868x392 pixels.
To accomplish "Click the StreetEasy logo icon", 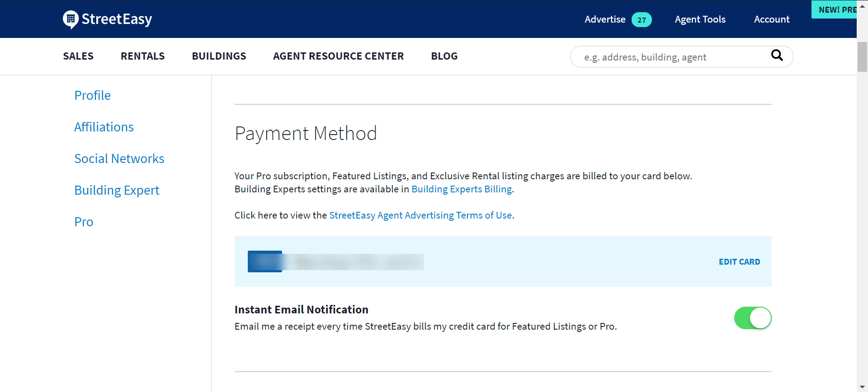I will point(71,19).
